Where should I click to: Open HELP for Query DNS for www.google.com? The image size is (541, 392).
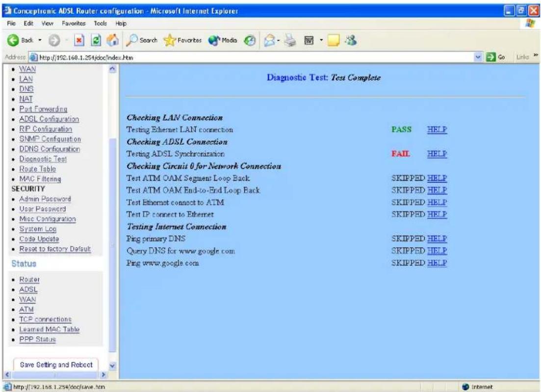coord(437,251)
